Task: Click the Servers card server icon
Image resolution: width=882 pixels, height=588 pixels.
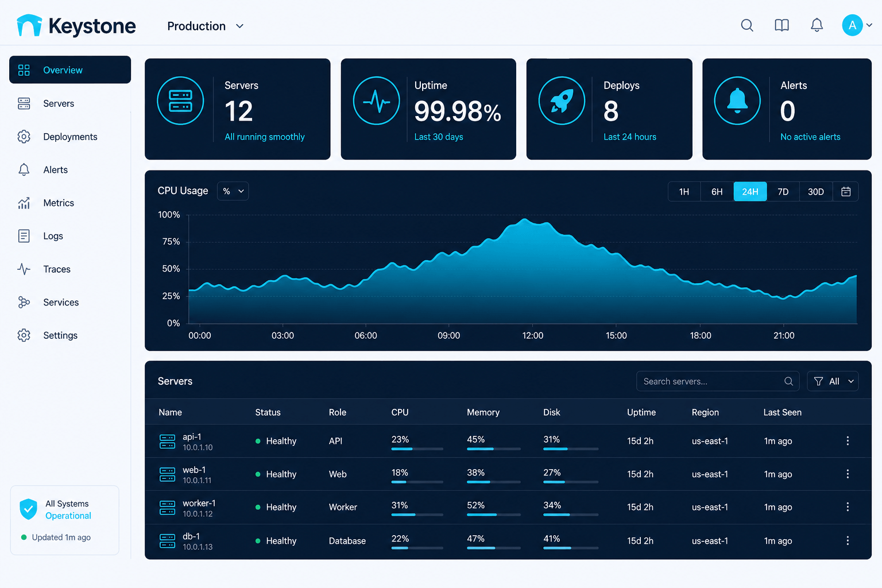Action: click(180, 100)
